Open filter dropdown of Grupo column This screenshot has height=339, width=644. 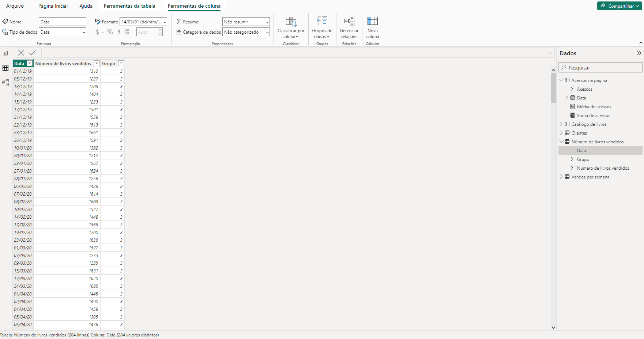121,64
